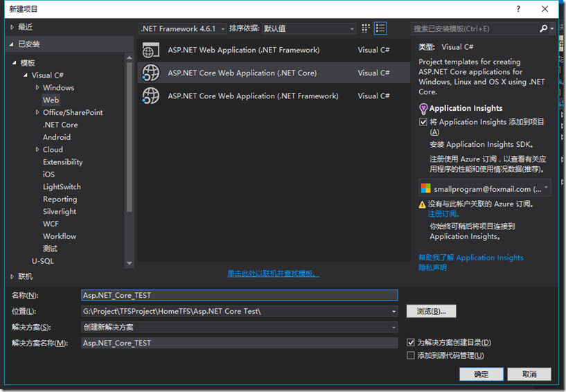Expand the Windows tree node
The image size is (566, 392).
pyautogui.click(x=37, y=87)
